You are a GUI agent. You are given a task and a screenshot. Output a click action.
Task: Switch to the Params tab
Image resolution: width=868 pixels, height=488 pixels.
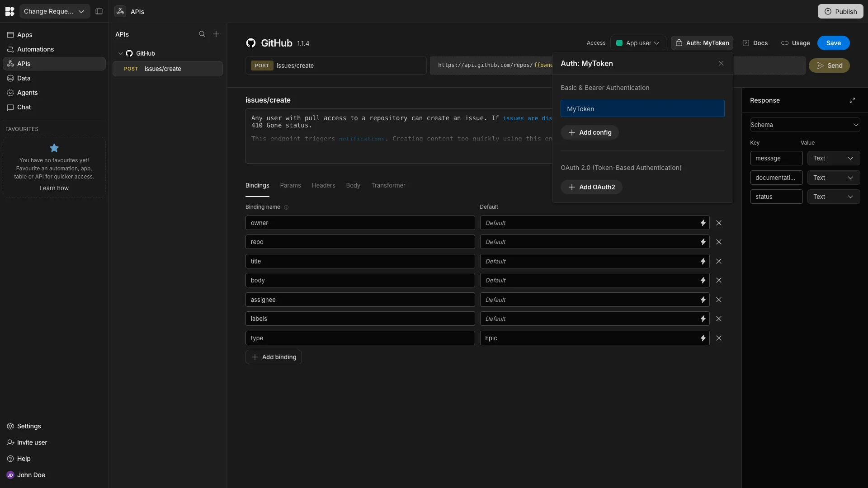(290, 185)
